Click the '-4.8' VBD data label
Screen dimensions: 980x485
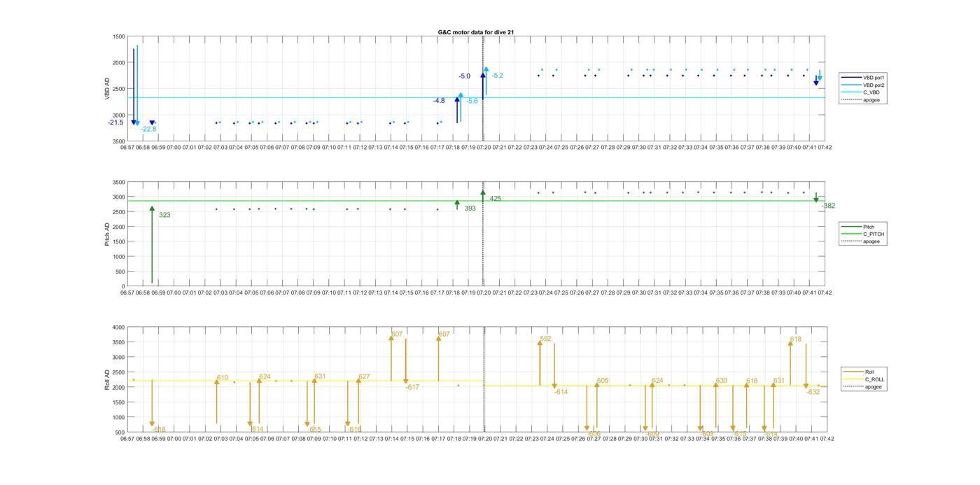439,101
